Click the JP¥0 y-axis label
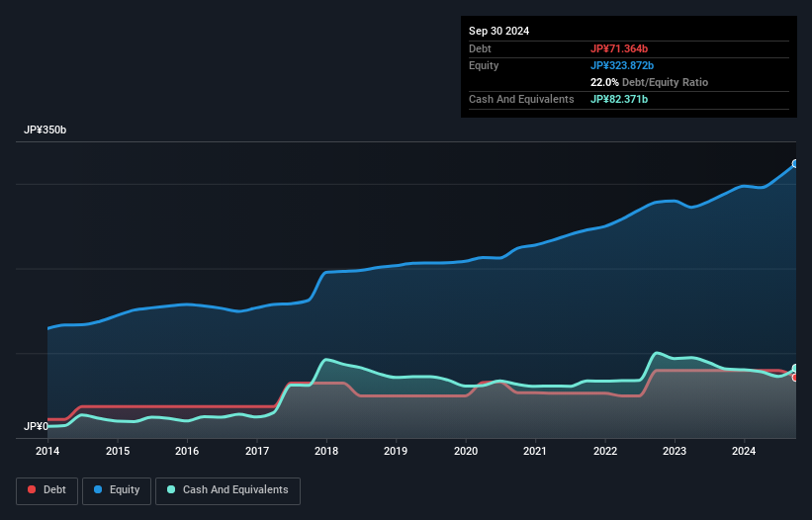Viewport: 812px width, 520px height. tap(36, 426)
